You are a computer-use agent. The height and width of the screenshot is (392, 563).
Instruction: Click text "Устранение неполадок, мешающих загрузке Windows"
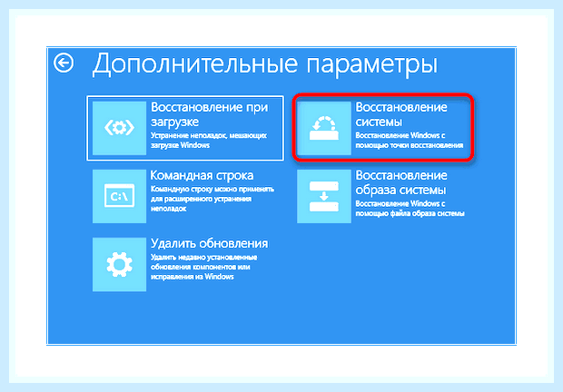click(209, 141)
